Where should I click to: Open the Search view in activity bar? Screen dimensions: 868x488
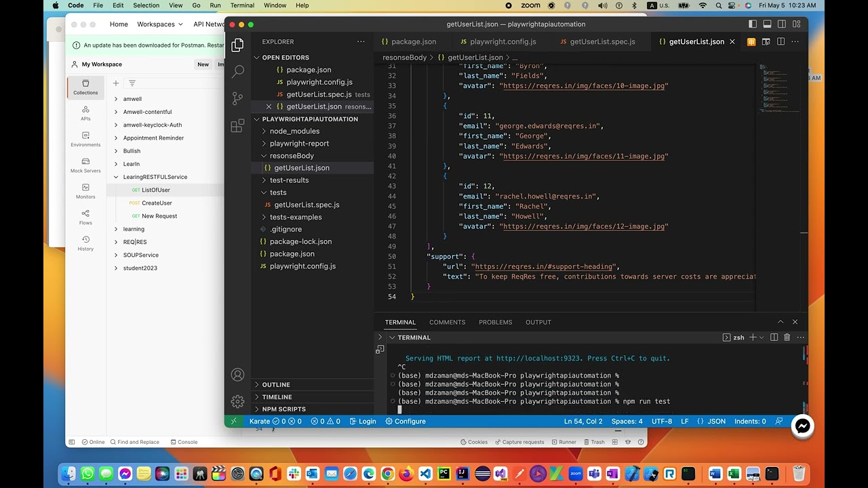point(237,71)
